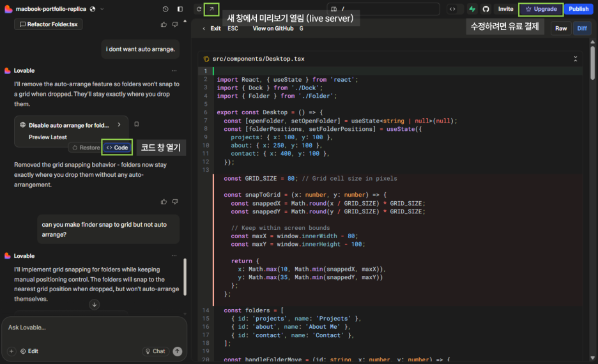The height and width of the screenshot is (364, 598).
Task: Toggle Edit mode in the chat box
Action: pos(29,351)
